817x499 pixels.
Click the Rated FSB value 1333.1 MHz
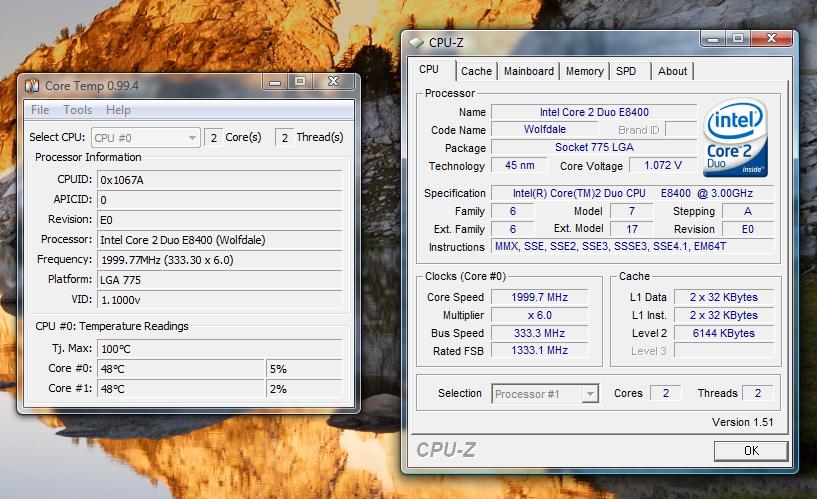pyautogui.click(x=539, y=351)
